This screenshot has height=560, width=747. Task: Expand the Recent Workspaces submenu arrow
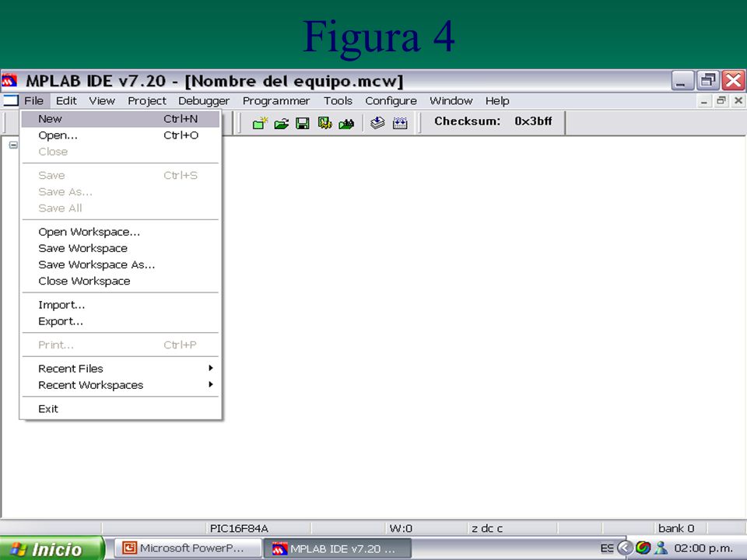pos(211,384)
